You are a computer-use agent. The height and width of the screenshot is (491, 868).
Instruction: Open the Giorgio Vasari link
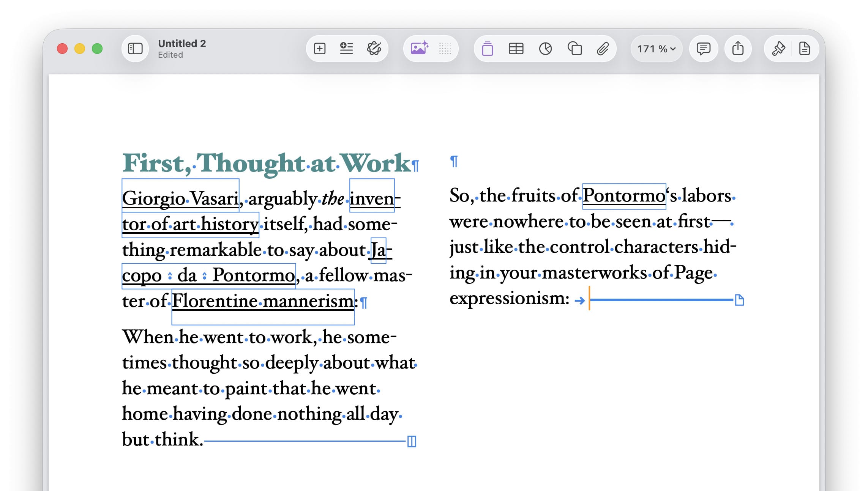(x=180, y=198)
